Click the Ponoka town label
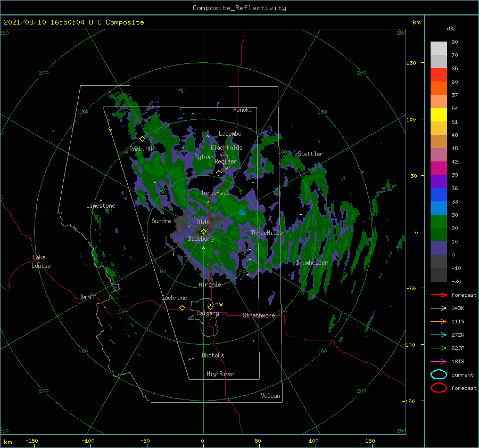479x448 pixels. point(243,110)
